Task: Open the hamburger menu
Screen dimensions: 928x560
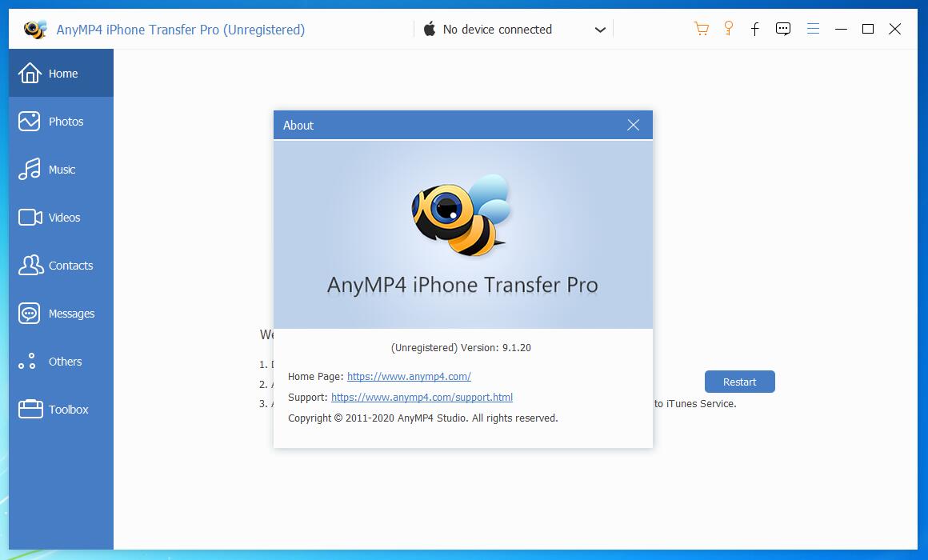Action: [x=813, y=28]
